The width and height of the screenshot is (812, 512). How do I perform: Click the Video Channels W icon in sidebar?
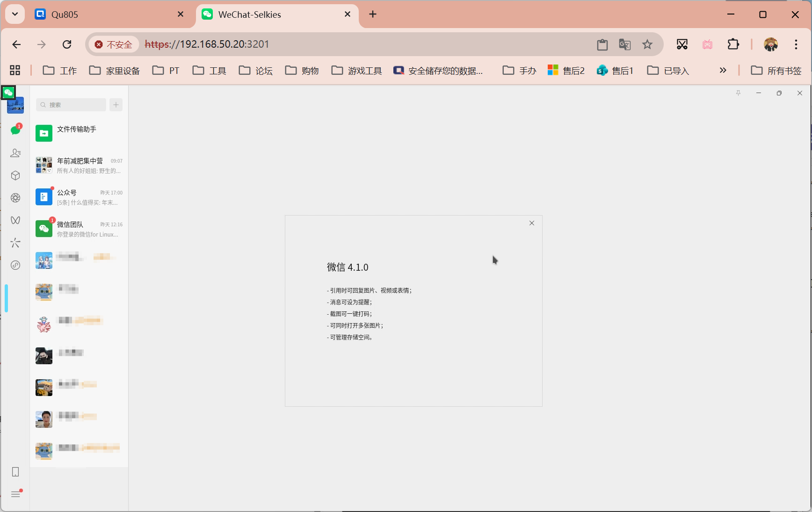click(15, 220)
